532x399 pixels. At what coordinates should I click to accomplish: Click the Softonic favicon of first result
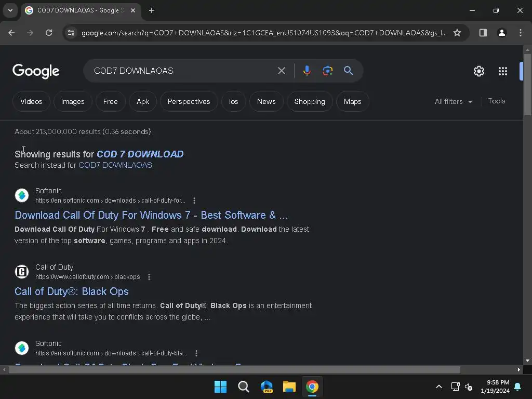(x=22, y=195)
